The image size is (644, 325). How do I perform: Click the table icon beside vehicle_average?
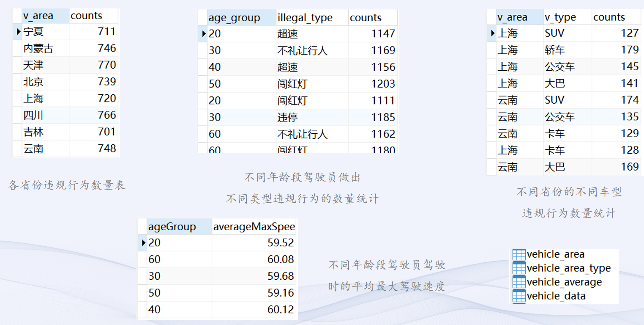pyautogui.click(x=519, y=282)
